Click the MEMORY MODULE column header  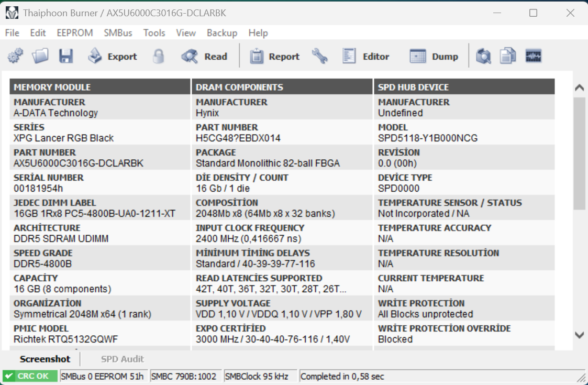point(100,86)
